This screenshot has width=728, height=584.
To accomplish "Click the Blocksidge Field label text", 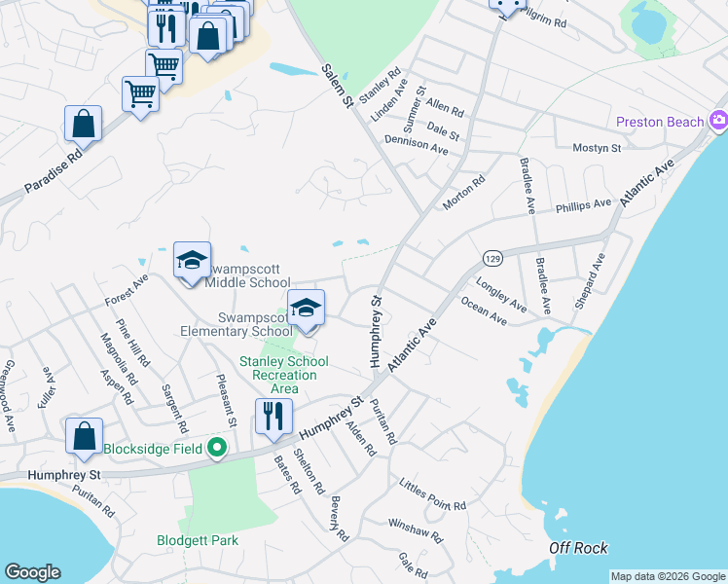I will (153, 449).
